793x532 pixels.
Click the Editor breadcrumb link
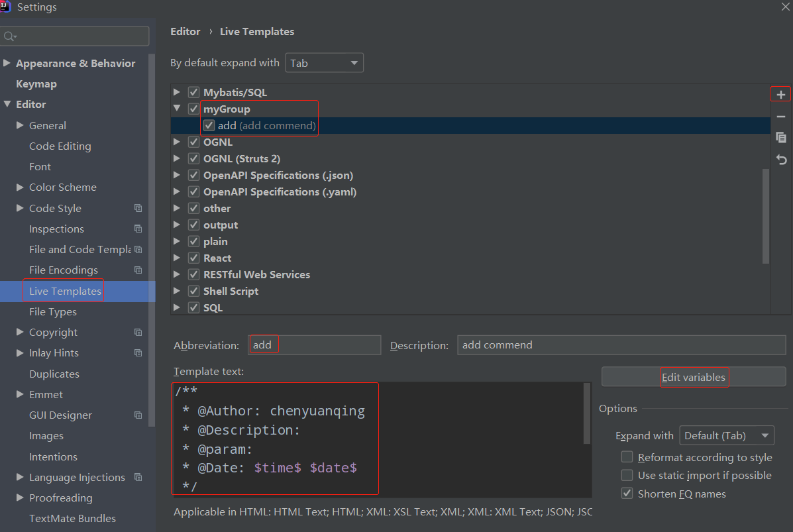pos(185,31)
